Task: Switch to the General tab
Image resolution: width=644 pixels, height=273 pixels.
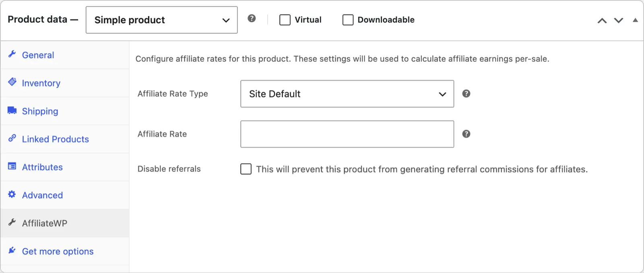Action: click(65, 55)
